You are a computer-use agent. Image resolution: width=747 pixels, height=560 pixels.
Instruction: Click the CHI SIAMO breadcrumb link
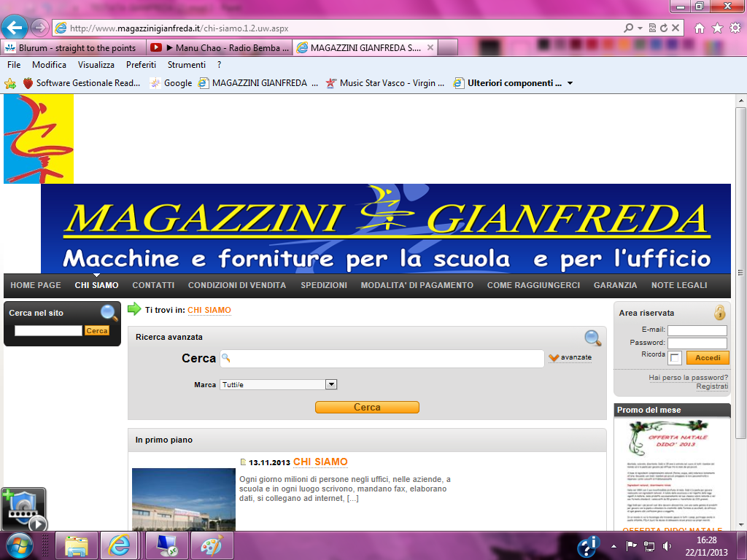[209, 311]
